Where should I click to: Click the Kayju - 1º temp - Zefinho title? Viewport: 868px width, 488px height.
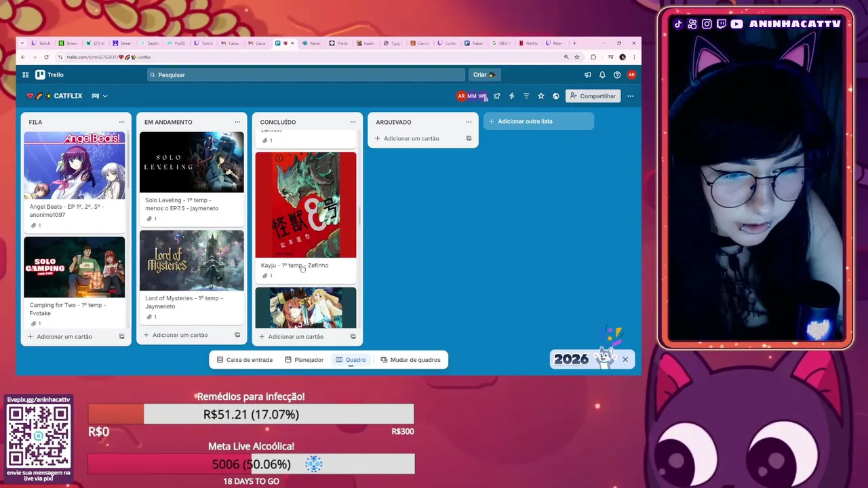tap(294, 265)
